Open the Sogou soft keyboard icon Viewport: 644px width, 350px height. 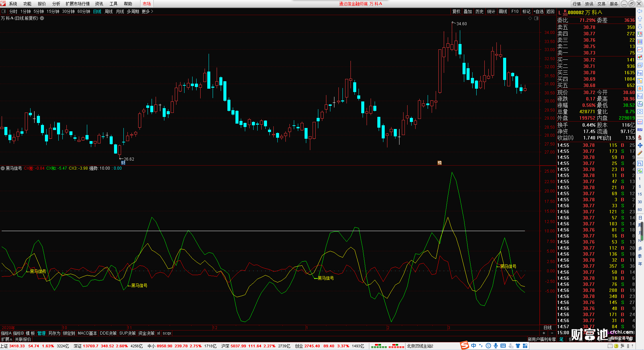[503, 346]
